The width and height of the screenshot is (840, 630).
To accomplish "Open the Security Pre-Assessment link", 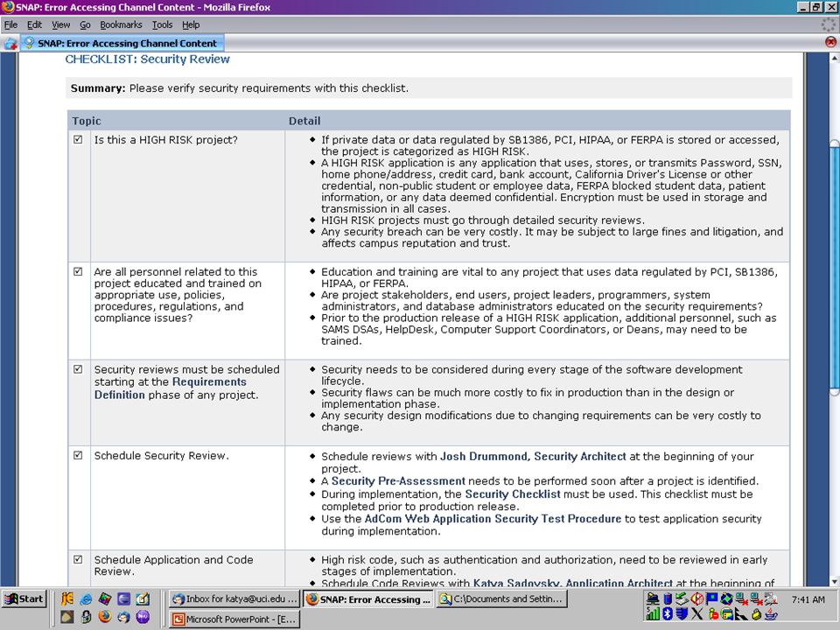I will coord(399,481).
